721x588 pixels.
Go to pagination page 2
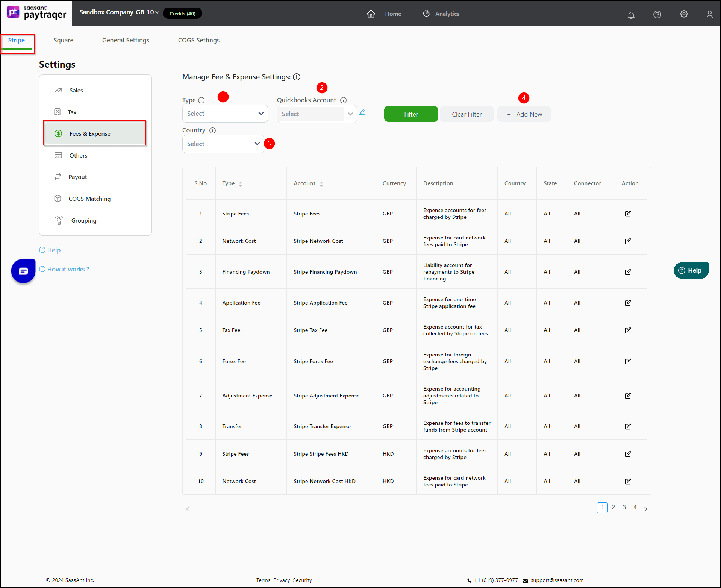(613, 508)
